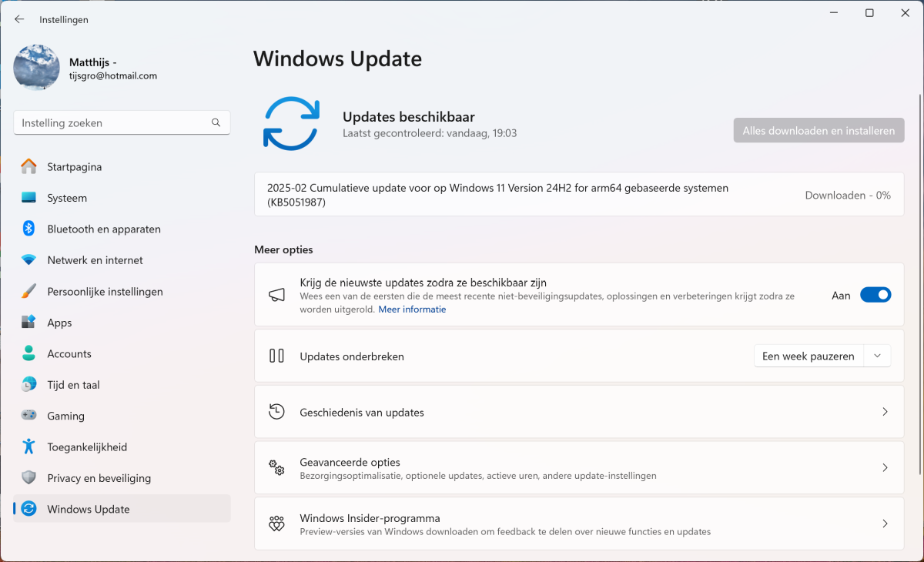Open Apps in the sidebar
The height and width of the screenshot is (562, 924).
pos(59,323)
